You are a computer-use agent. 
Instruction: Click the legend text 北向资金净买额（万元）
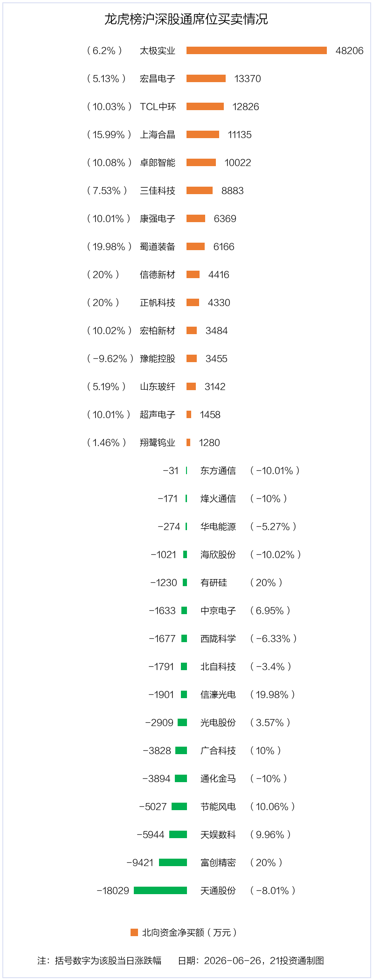point(190,932)
